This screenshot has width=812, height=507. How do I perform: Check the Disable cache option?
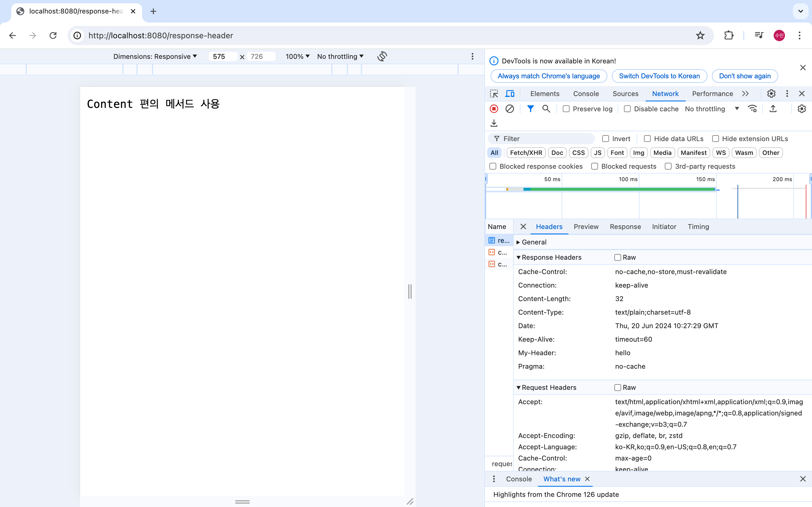(627, 109)
